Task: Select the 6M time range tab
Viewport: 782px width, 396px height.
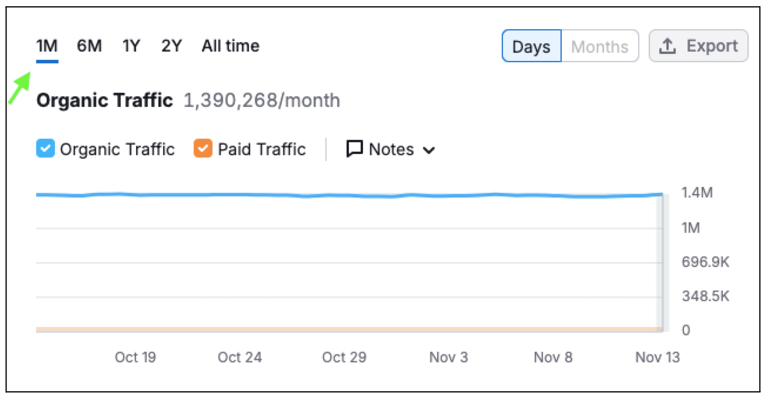Action: coord(89,46)
